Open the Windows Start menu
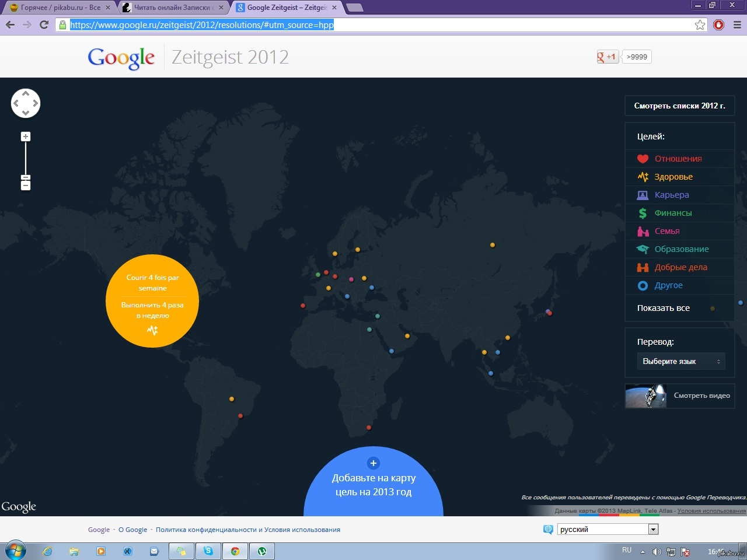The width and height of the screenshot is (747, 560). (x=16, y=551)
